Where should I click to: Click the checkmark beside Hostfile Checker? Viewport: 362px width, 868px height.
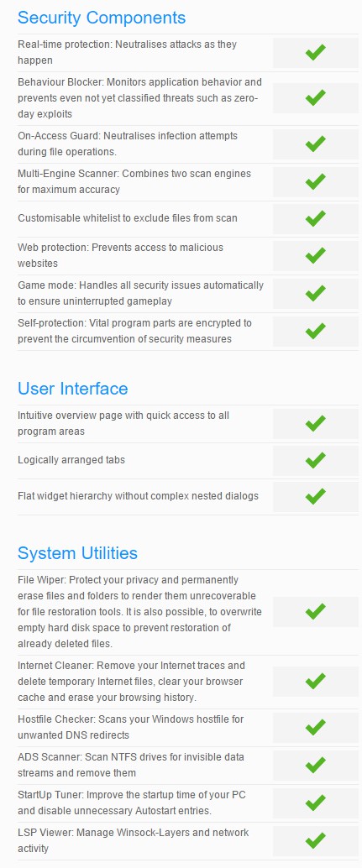click(316, 728)
